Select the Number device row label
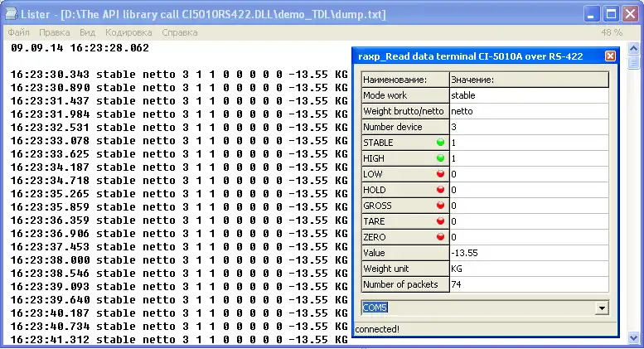The width and height of the screenshot is (644, 349). 405,127
